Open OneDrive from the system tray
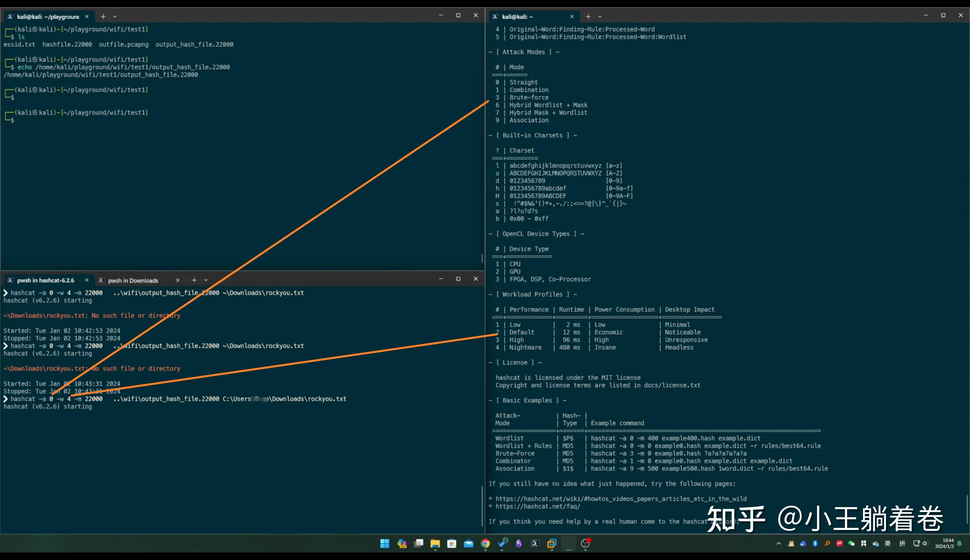The width and height of the screenshot is (970, 560). pos(803,544)
